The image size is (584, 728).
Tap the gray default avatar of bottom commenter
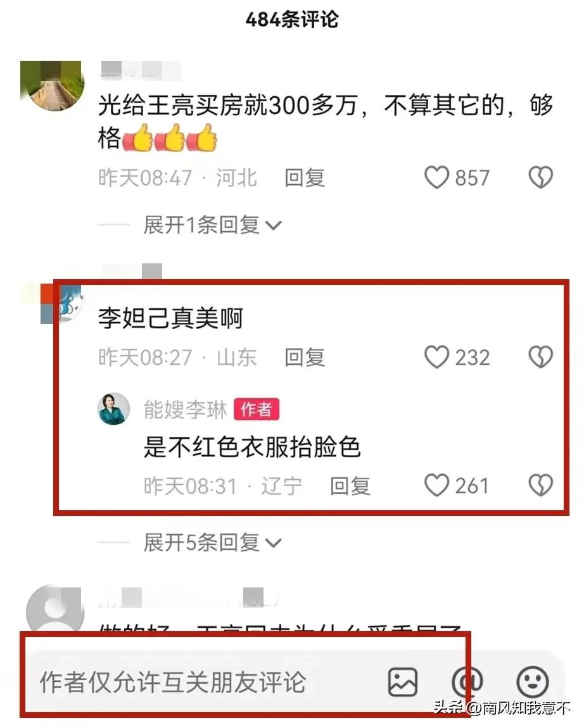(x=55, y=609)
